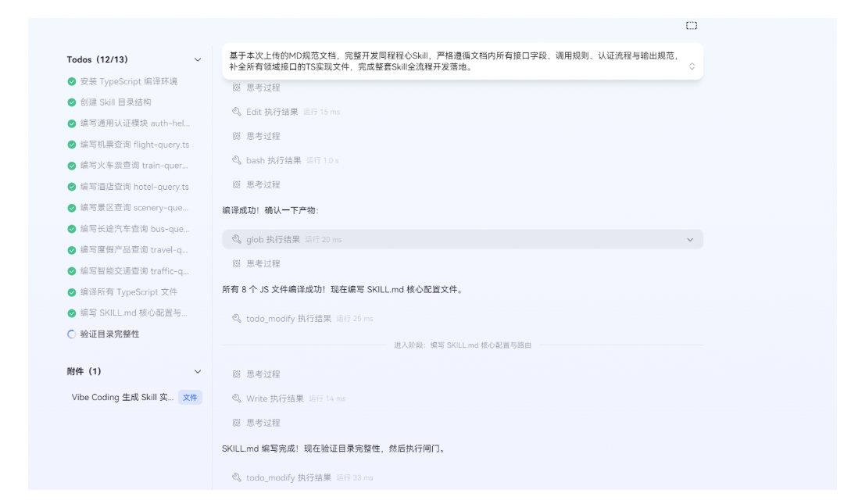The width and height of the screenshot is (844, 504).
Task: Click the Todos (12/13) header label
Action: pyautogui.click(x=98, y=59)
